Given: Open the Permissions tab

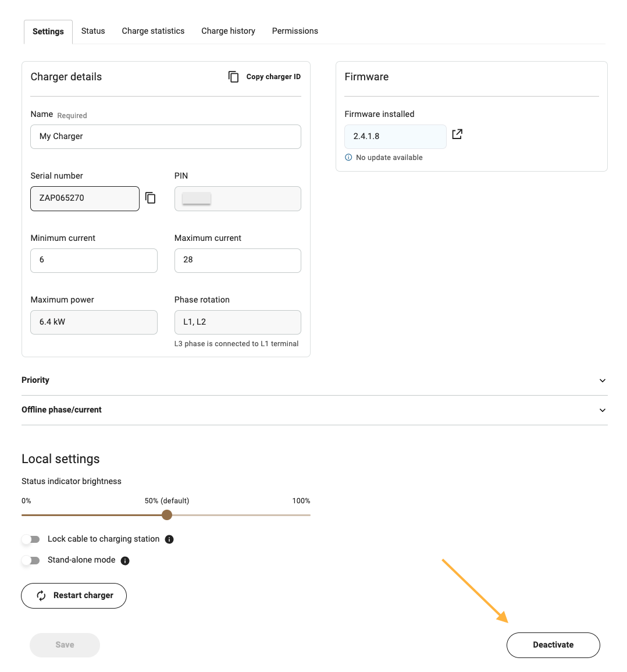Looking at the screenshot, I should tap(295, 31).
